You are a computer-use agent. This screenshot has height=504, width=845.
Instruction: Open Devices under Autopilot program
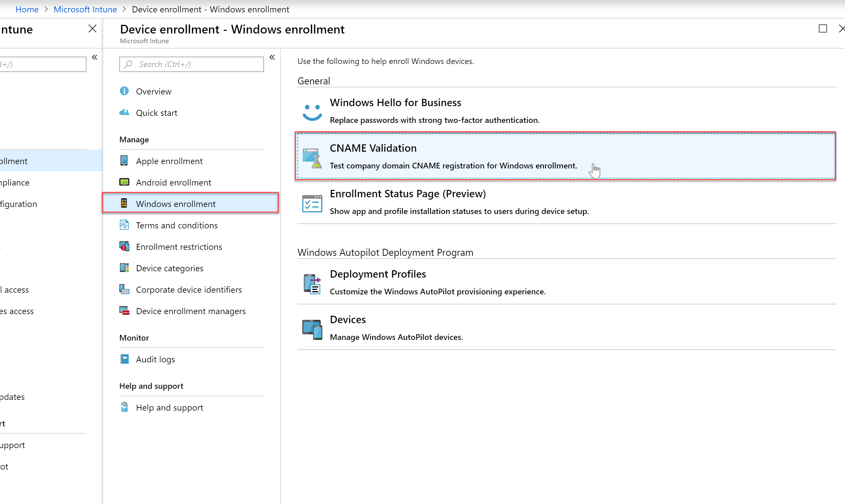click(566, 328)
